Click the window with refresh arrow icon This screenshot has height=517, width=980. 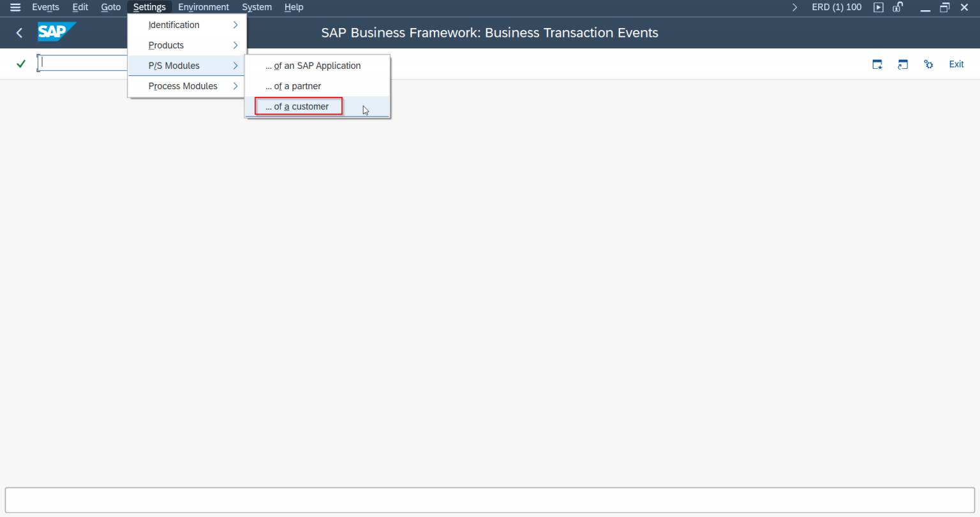pos(903,64)
